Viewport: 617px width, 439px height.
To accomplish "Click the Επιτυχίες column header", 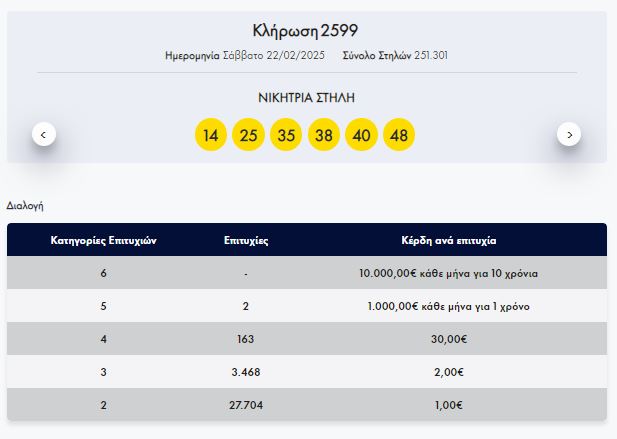I will point(245,241).
